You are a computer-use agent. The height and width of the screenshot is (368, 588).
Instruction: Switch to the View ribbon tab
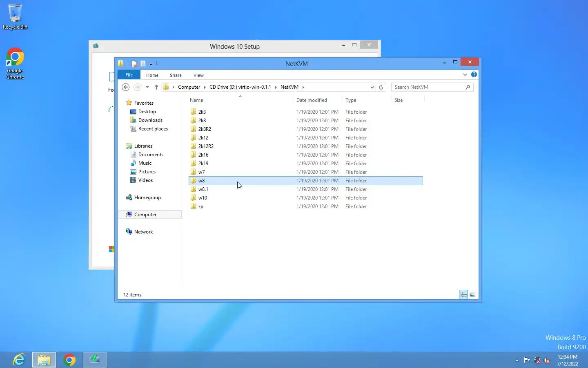pyautogui.click(x=198, y=75)
